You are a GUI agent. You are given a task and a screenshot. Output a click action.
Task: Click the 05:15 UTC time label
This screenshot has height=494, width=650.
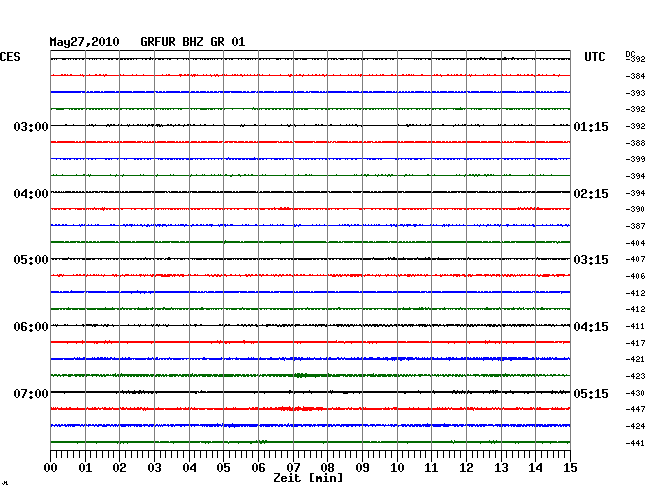591,393
